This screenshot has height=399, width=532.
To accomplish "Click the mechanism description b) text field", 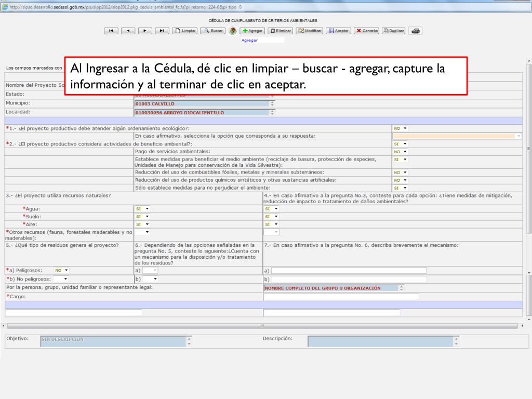I will (x=349, y=279).
